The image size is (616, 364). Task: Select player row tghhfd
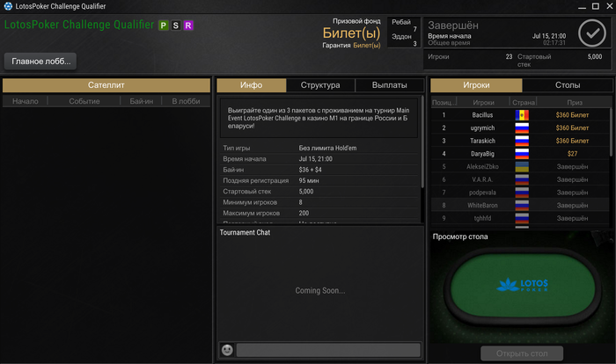(x=520, y=218)
